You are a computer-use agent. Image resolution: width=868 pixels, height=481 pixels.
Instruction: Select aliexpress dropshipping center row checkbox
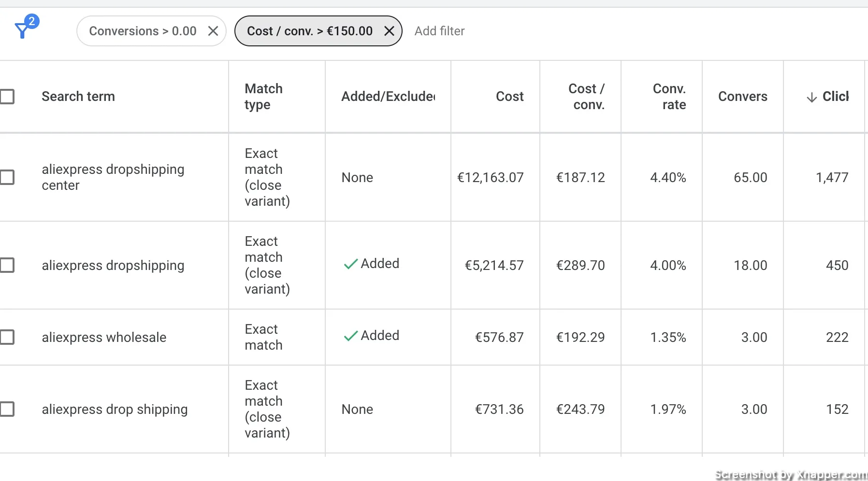pos(7,177)
